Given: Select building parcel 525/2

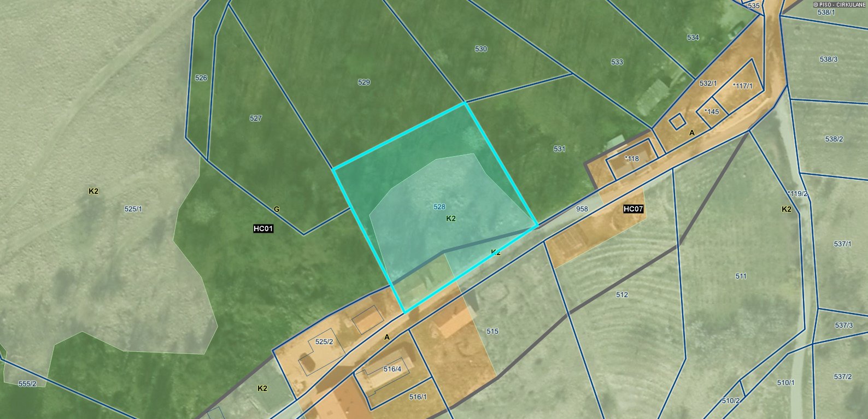Looking at the screenshot, I should (x=324, y=342).
